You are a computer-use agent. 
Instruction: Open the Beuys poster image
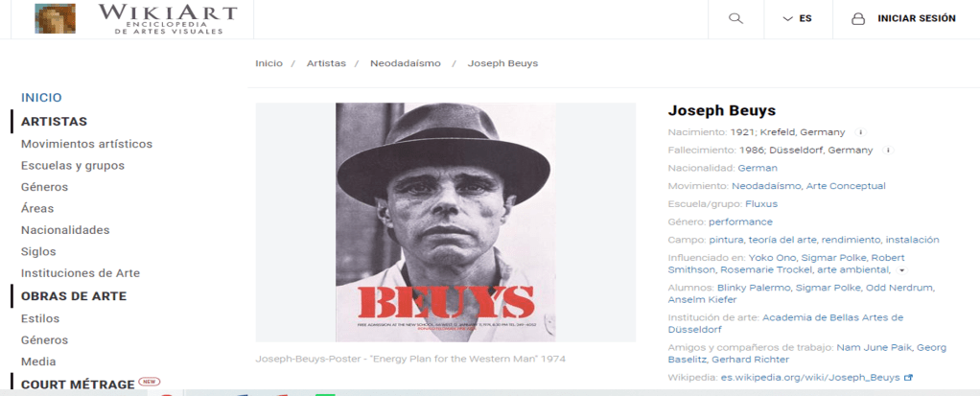click(446, 222)
